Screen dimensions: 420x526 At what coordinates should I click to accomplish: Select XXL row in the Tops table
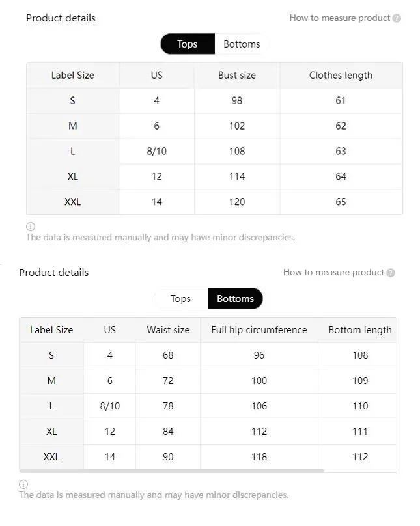(73, 202)
